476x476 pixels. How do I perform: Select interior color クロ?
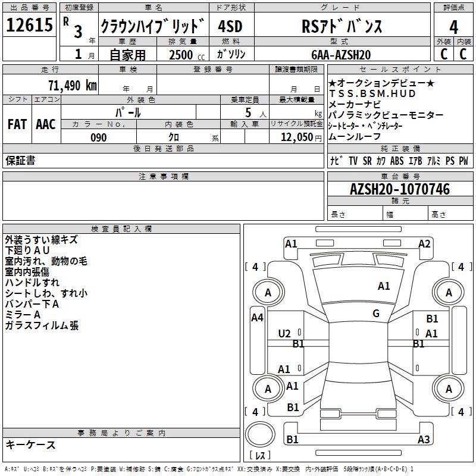[174, 137]
